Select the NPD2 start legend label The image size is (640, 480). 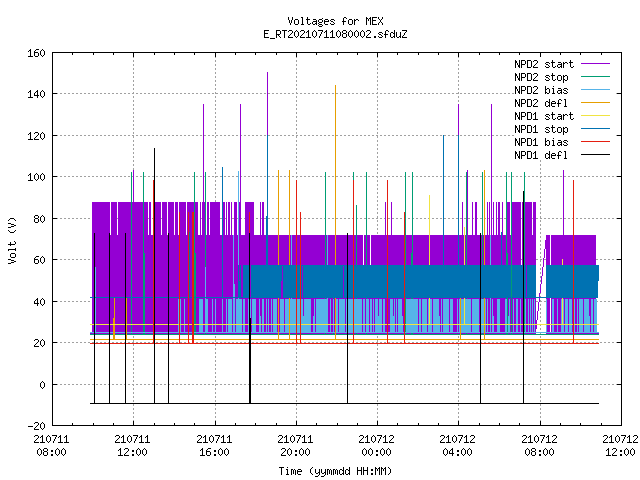544,64
